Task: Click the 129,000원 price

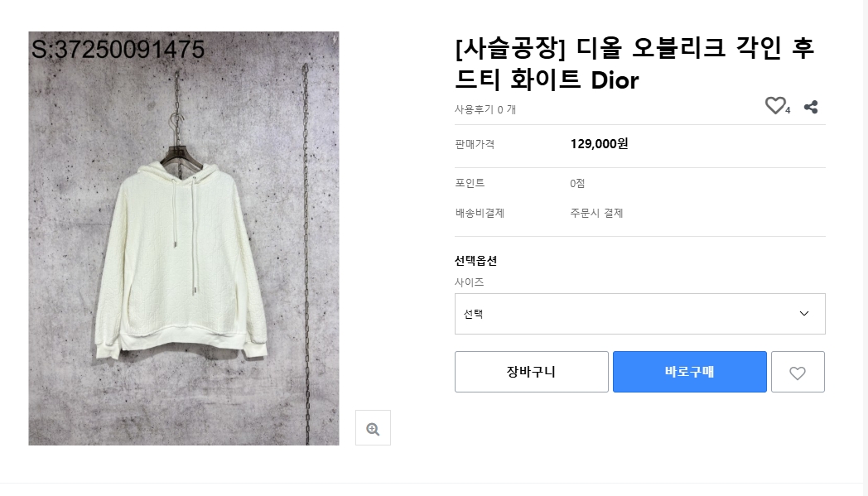Action: click(599, 144)
